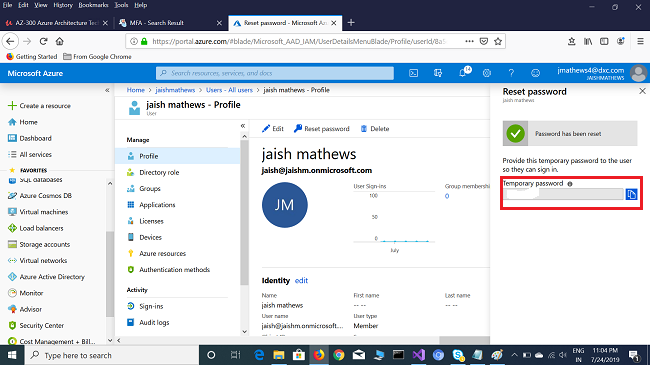Click Home breadcrumb link
Viewport: 650px width, 365px height.
[x=136, y=90]
